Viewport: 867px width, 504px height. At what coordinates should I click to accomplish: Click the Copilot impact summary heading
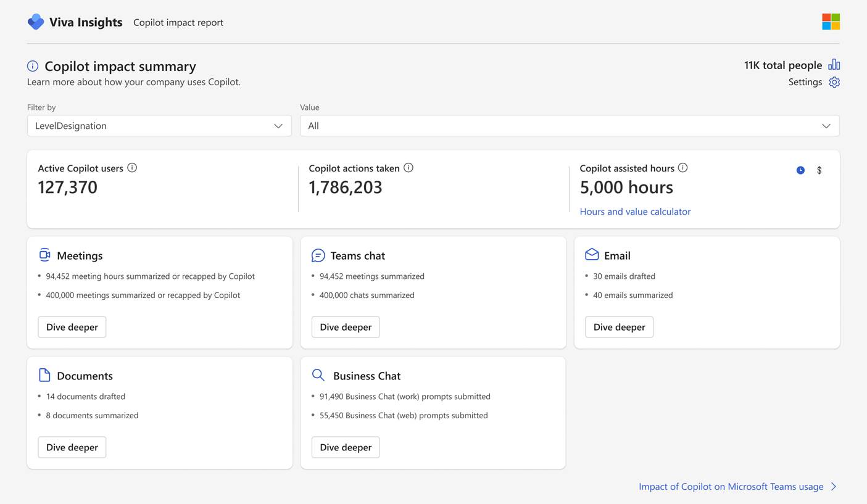pos(120,66)
